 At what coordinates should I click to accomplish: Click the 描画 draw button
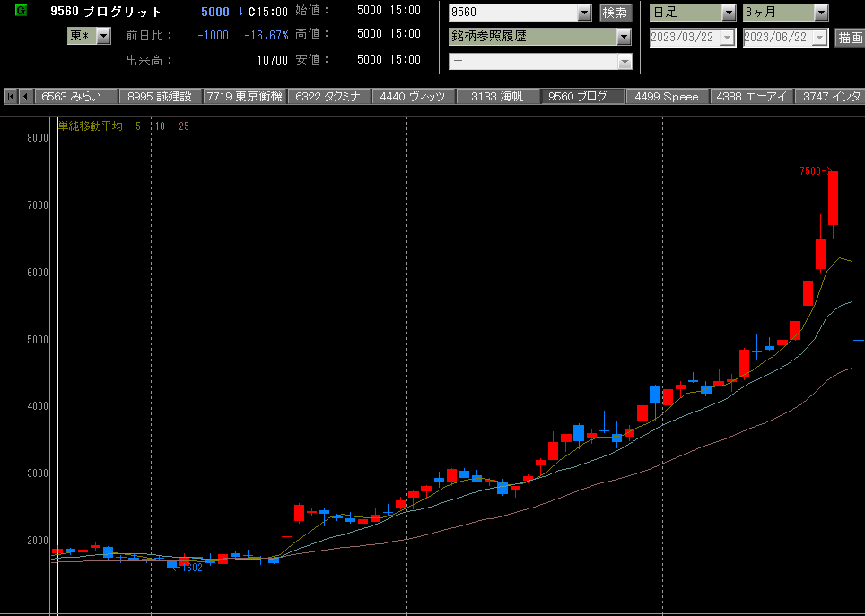tap(850, 38)
